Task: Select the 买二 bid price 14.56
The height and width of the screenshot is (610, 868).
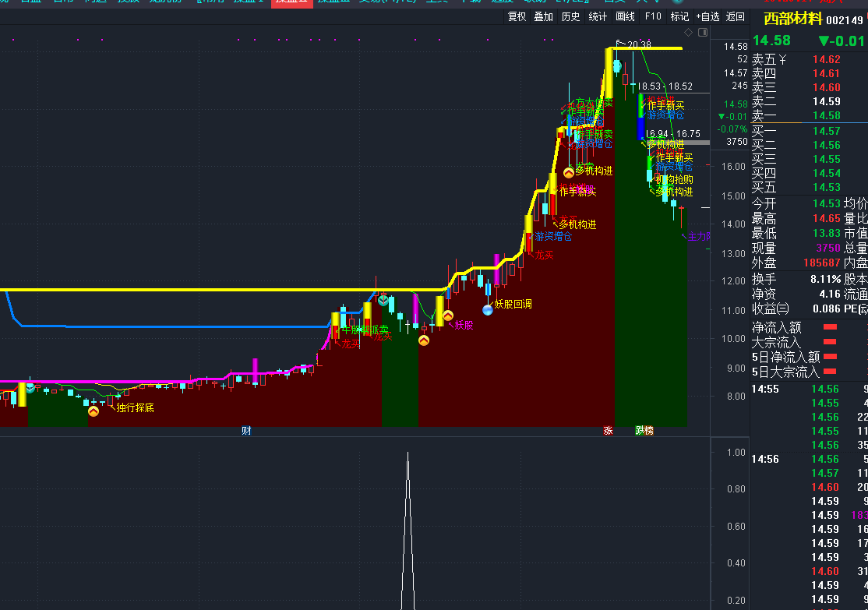Action: pos(827,145)
